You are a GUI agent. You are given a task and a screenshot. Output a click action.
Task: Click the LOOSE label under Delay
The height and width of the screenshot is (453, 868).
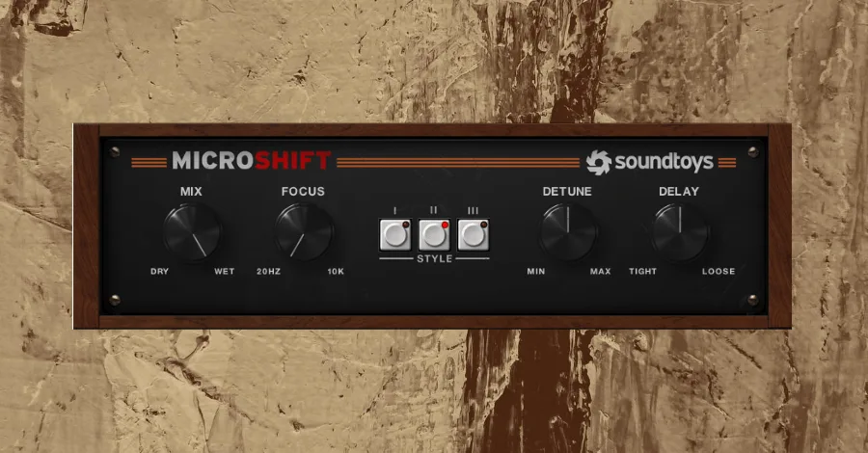pyautogui.click(x=719, y=271)
